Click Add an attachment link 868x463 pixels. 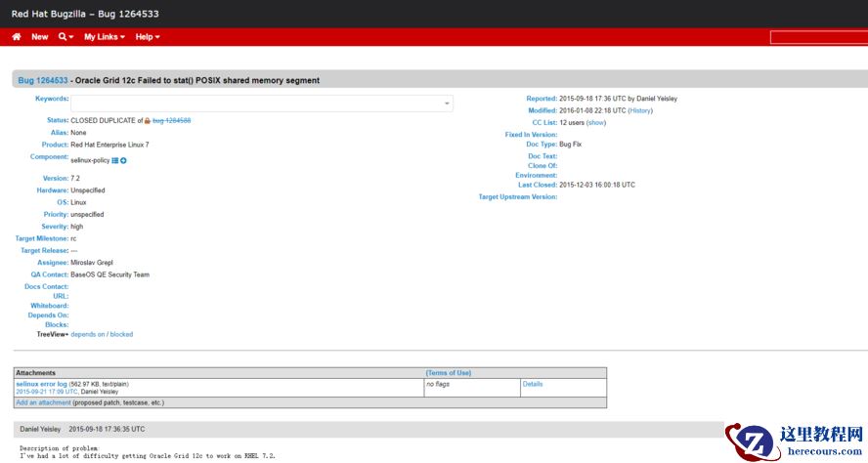pyautogui.click(x=43, y=402)
